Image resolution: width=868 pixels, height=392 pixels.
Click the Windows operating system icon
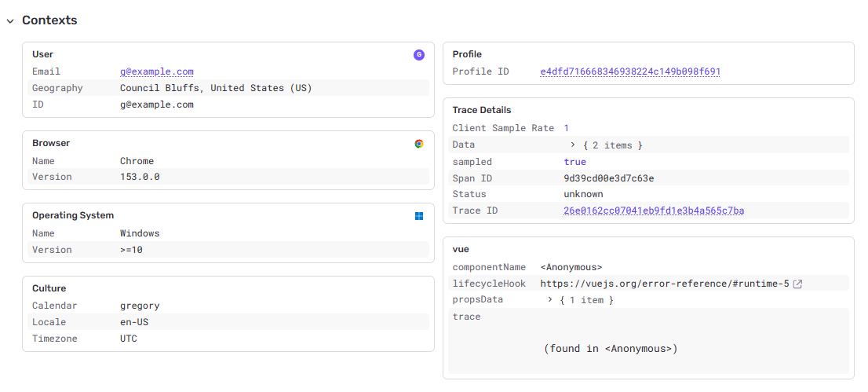[x=419, y=216]
